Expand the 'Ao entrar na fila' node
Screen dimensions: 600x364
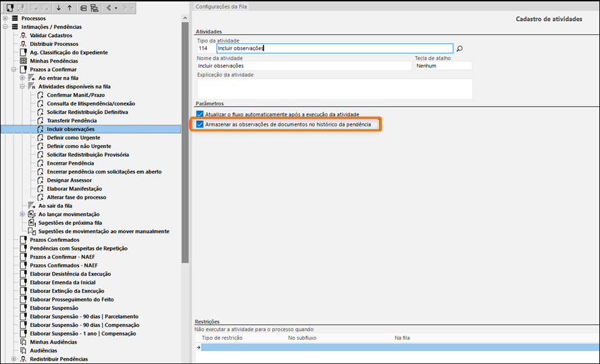click(x=22, y=78)
